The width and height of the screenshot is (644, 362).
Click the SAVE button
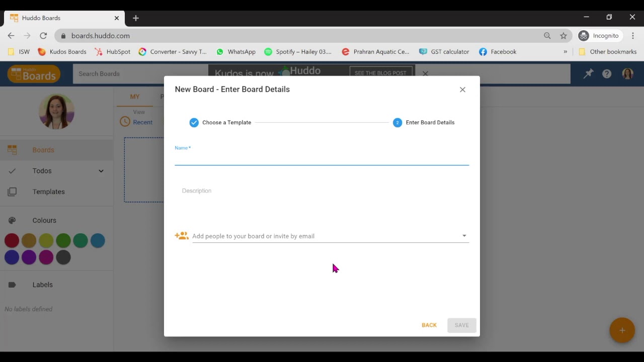461,325
